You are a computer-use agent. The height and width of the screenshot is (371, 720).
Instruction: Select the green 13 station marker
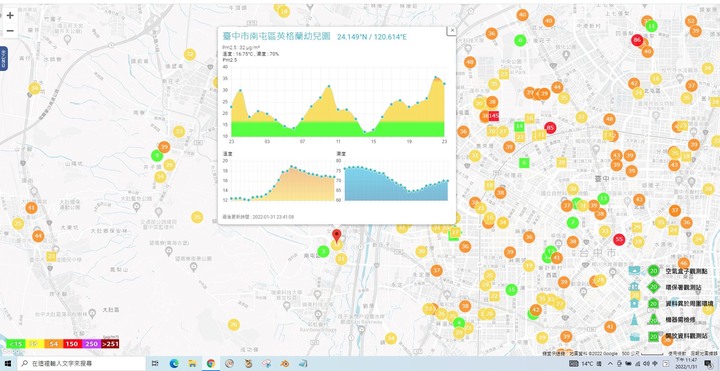click(x=603, y=198)
